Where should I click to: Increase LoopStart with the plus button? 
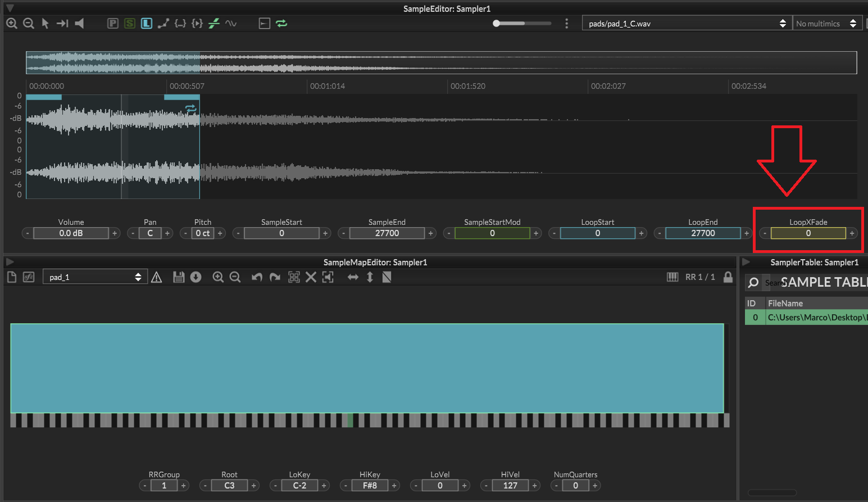(641, 233)
